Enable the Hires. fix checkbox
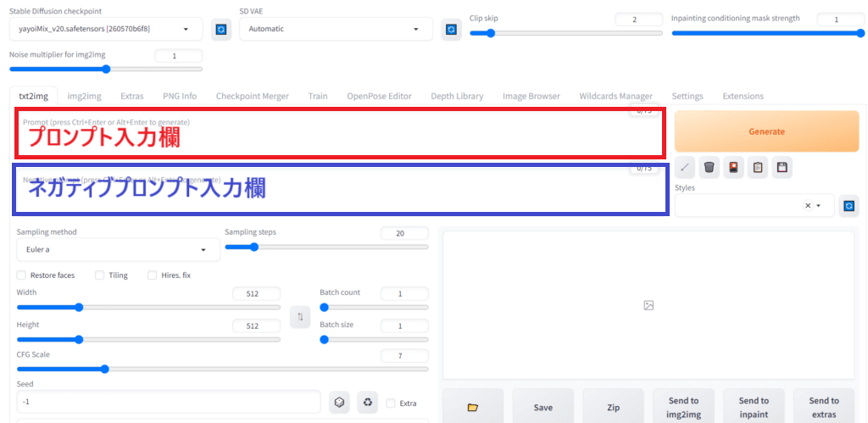 click(153, 276)
